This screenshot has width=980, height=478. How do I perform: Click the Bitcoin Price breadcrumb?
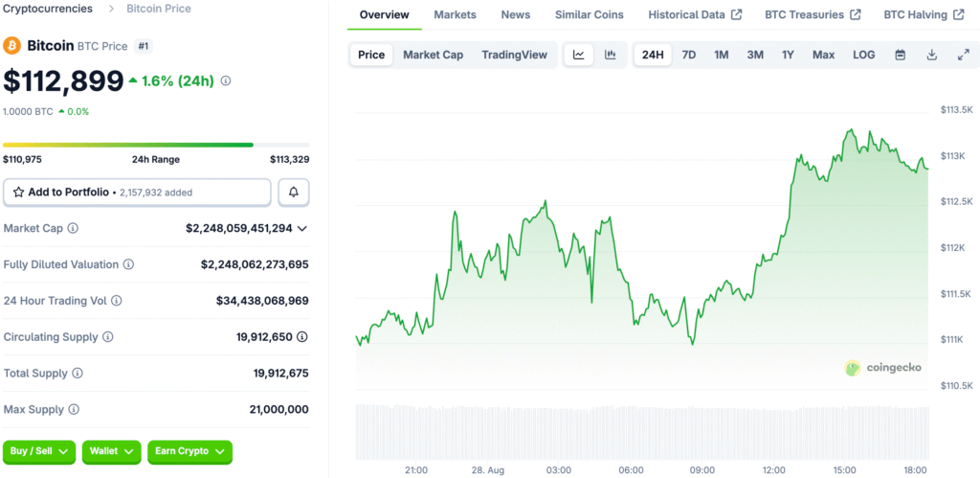pos(159,9)
